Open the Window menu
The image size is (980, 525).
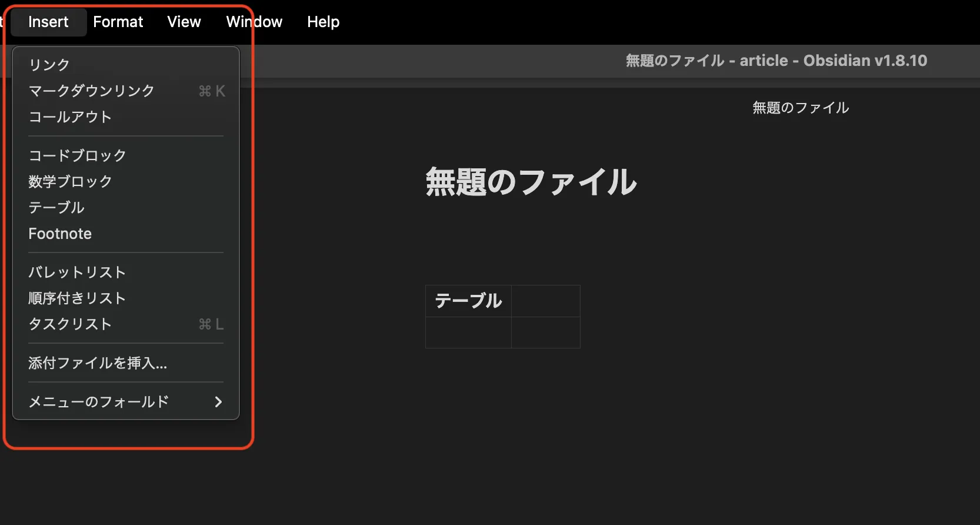coord(254,22)
